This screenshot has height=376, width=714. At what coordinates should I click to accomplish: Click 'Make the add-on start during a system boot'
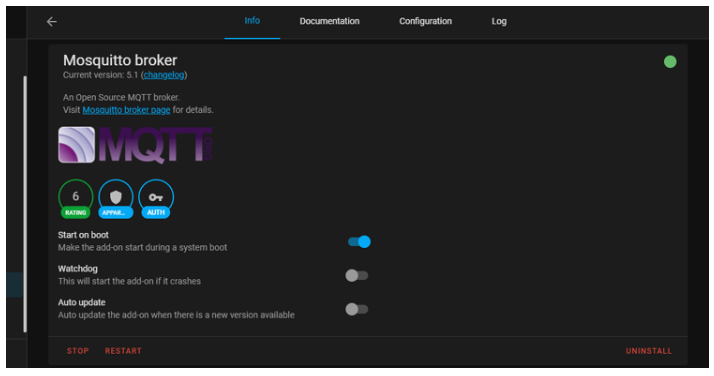point(143,248)
